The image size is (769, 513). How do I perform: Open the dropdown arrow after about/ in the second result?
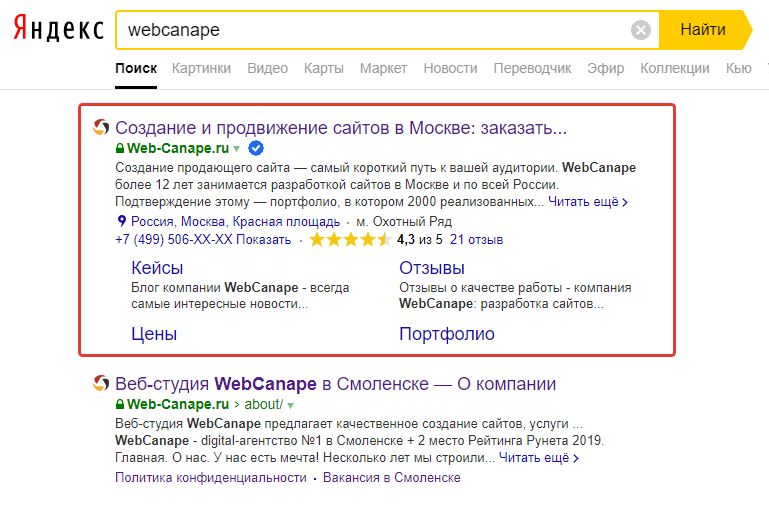pos(290,405)
